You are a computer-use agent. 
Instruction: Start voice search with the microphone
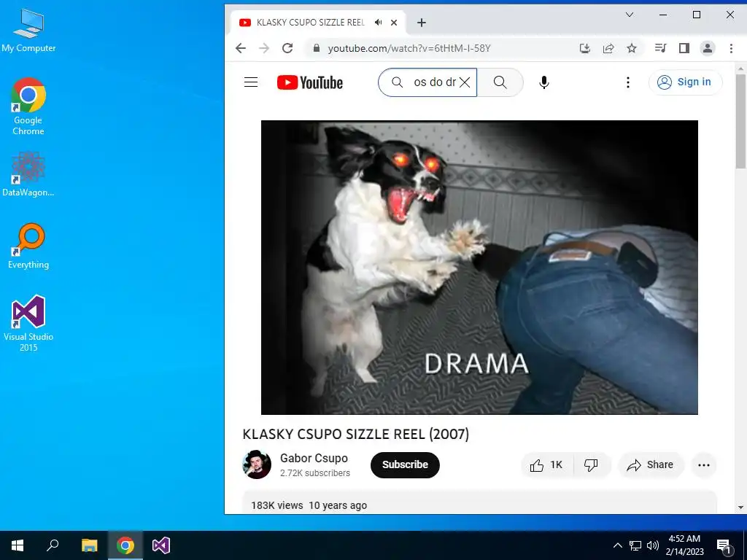pyautogui.click(x=544, y=82)
